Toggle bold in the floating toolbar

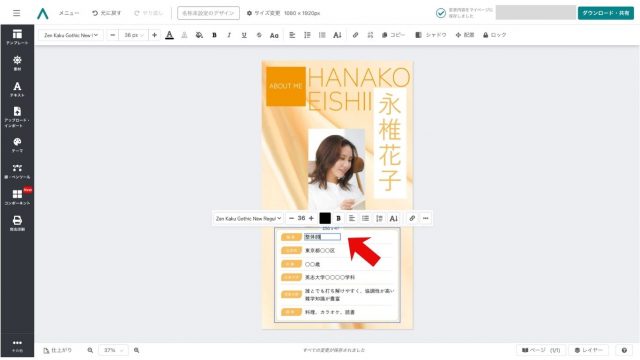338,219
